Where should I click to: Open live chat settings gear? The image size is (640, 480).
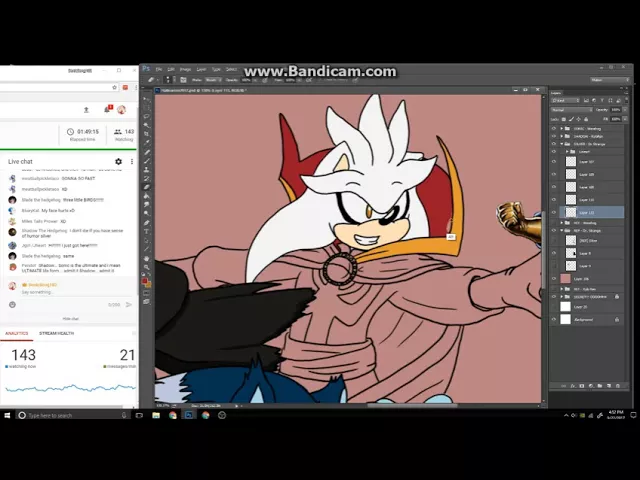(x=118, y=162)
